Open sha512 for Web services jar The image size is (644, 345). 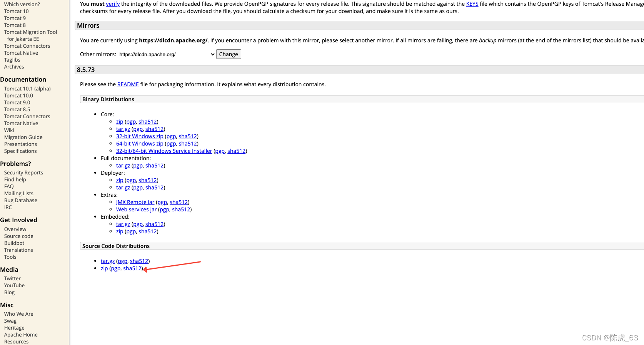[x=181, y=209]
